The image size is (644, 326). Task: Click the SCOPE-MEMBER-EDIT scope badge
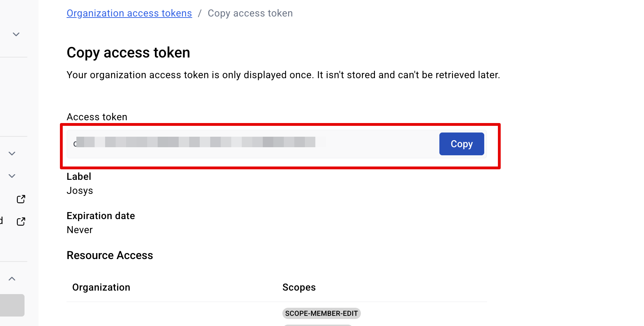click(321, 313)
